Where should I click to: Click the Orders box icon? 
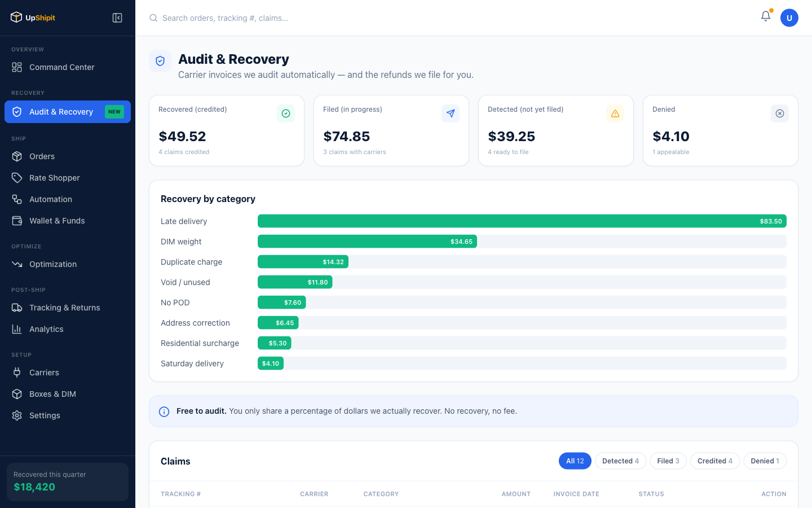(x=17, y=156)
